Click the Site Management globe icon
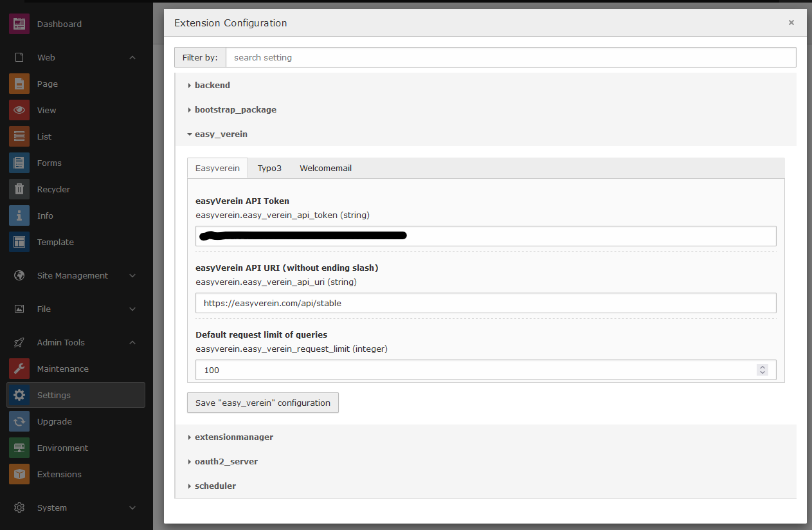 pos(19,275)
